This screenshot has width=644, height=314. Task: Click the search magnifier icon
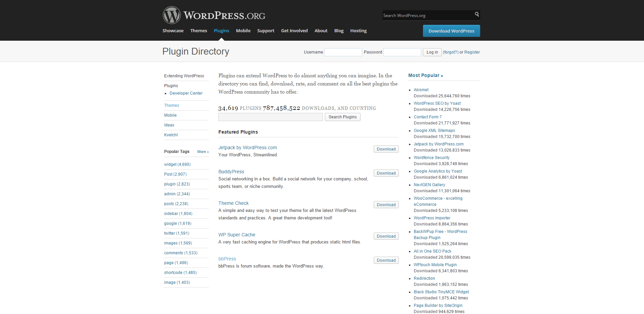[476, 15]
